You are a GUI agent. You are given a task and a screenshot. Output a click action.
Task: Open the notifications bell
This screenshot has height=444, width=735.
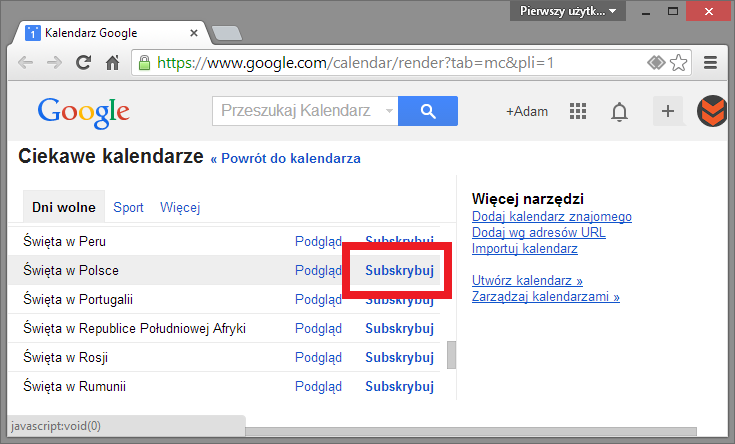click(x=619, y=112)
